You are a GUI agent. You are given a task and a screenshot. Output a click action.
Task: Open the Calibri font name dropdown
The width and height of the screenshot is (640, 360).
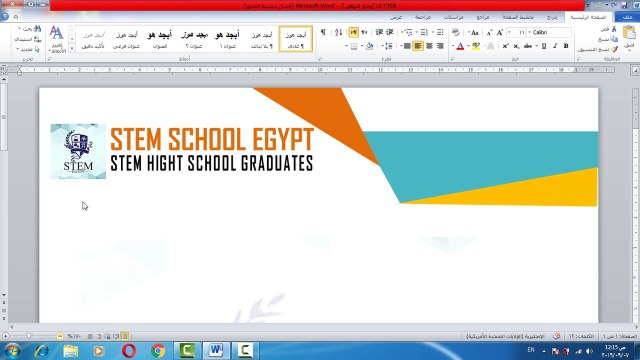point(530,32)
